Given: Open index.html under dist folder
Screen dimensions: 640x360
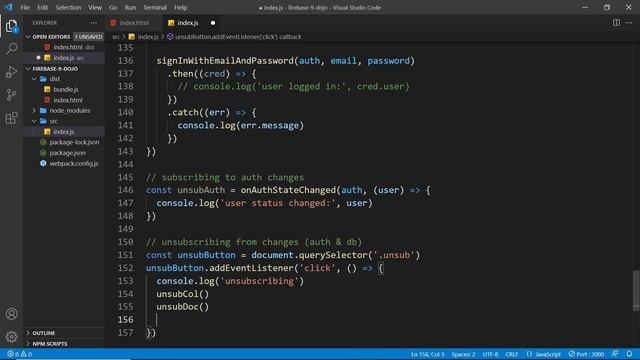Looking at the screenshot, I should click(67, 100).
